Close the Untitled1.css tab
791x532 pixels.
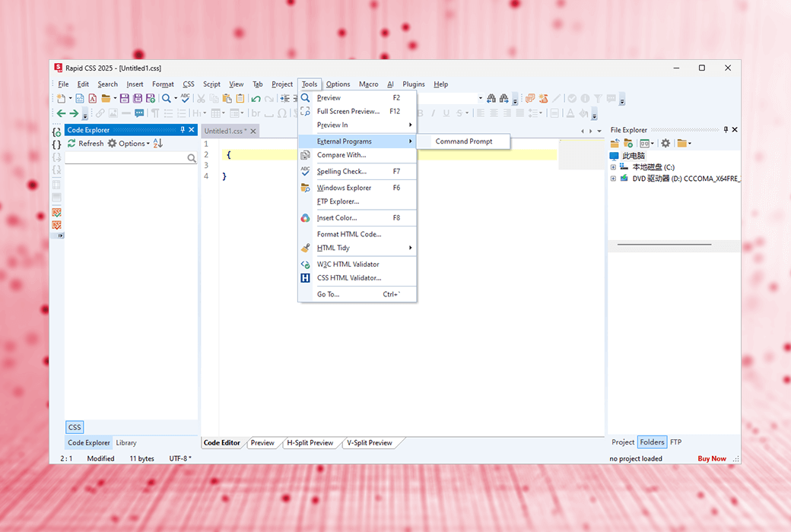pos(253,131)
